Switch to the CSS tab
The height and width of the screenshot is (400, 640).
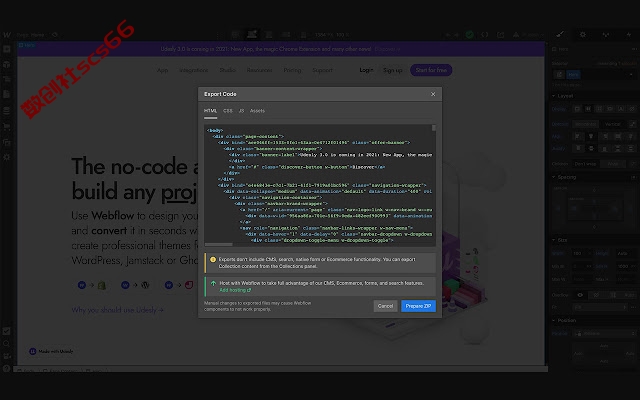coord(228,111)
